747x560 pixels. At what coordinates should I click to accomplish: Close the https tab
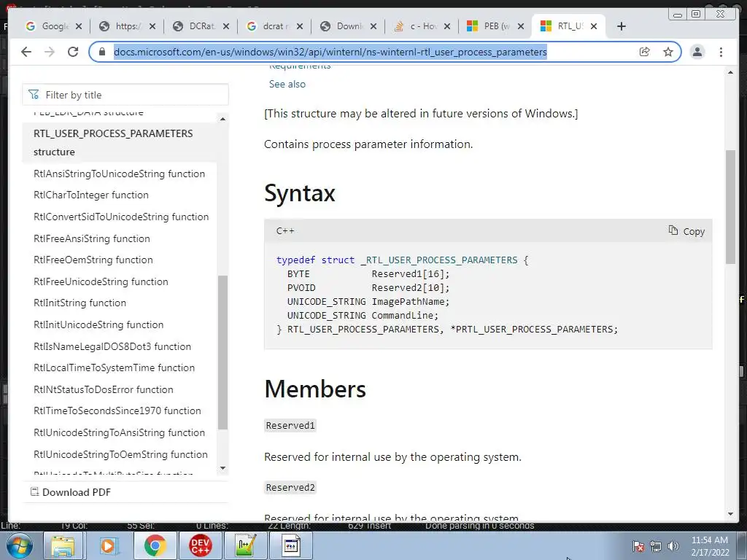[x=152, y=26]
